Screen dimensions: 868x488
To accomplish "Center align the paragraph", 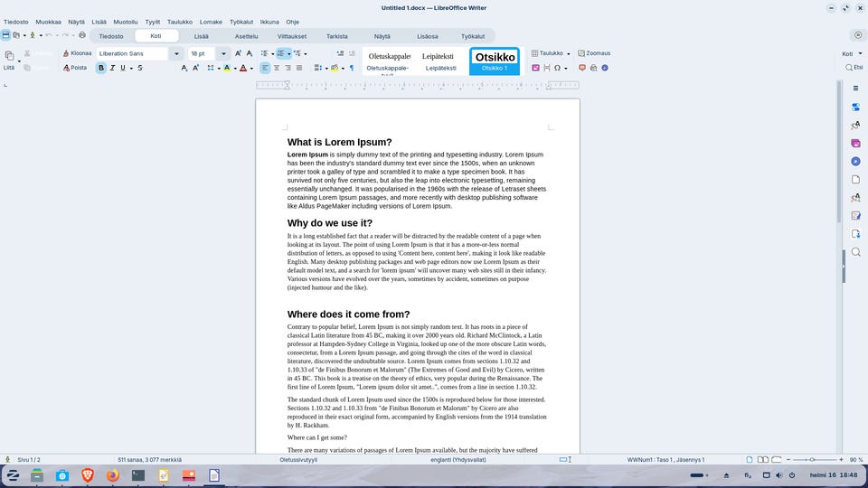I will [277, 68].
